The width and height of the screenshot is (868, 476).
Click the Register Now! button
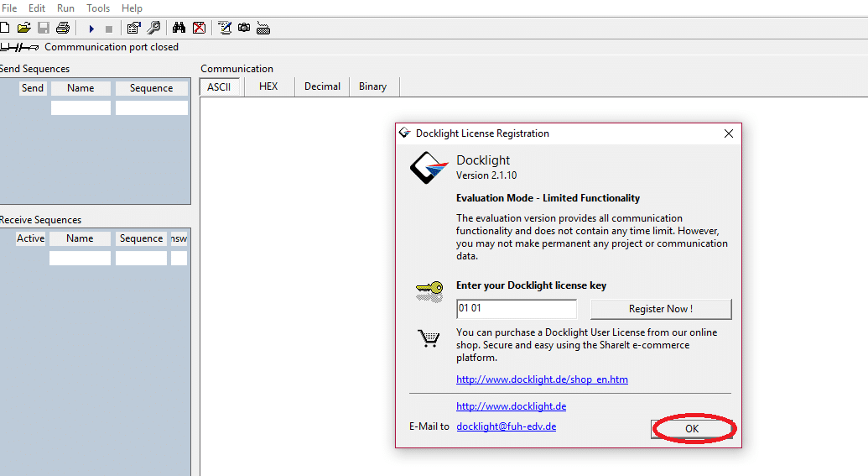tap(661, 309)
